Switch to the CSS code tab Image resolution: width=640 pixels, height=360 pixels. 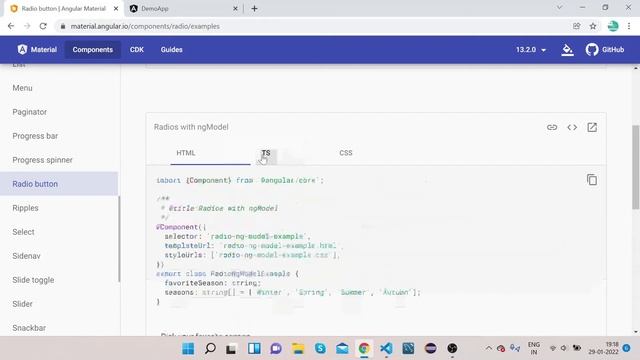point(346,153)
